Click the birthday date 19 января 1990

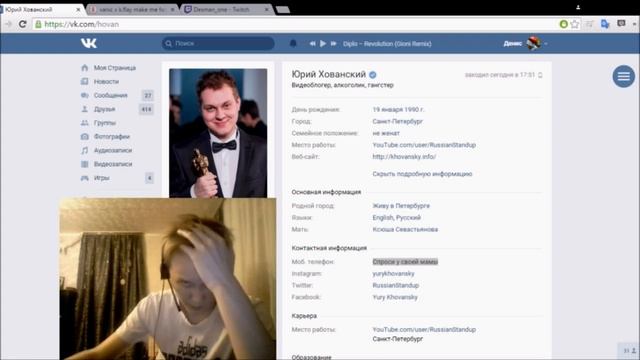point(398,109)
